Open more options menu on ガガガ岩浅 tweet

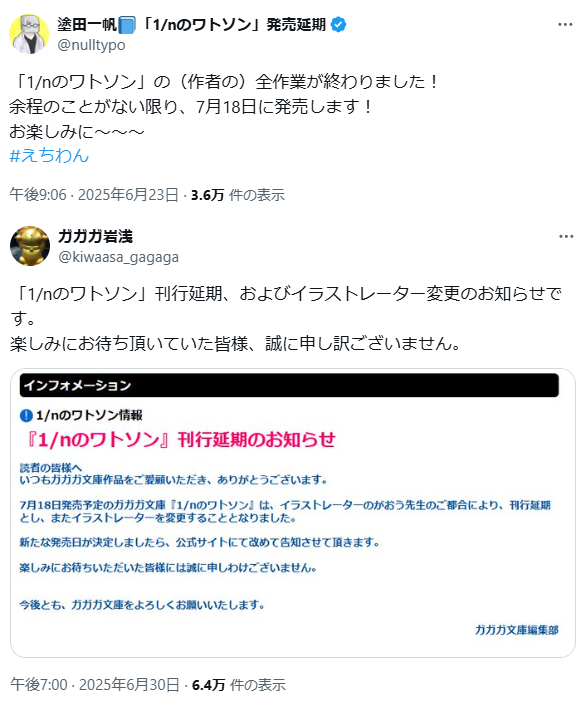click(566, 236)
